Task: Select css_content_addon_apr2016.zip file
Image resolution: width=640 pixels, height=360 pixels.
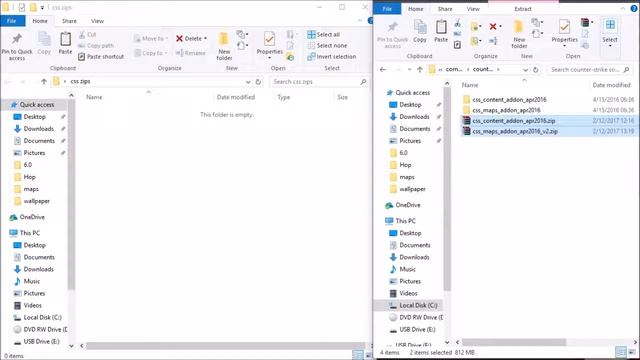Action: [x=513, y=121]
